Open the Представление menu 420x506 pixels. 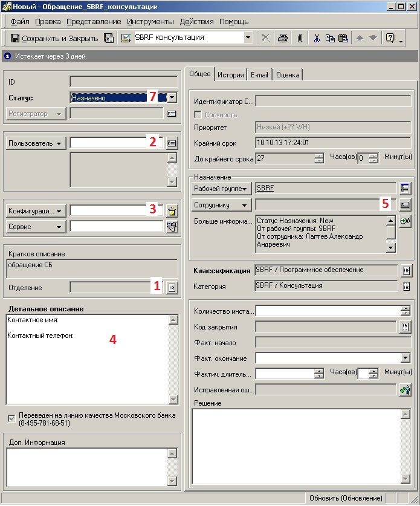(x=94, y=22)
